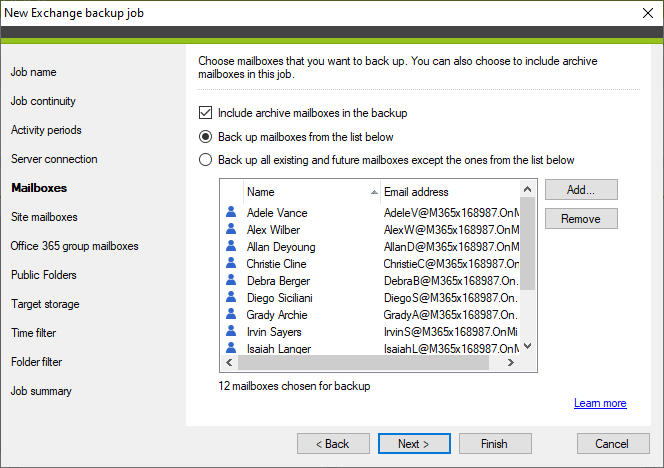Select Diego Siciliani's mailbox icon
The image size is (664, 468).
pos(231,298)
